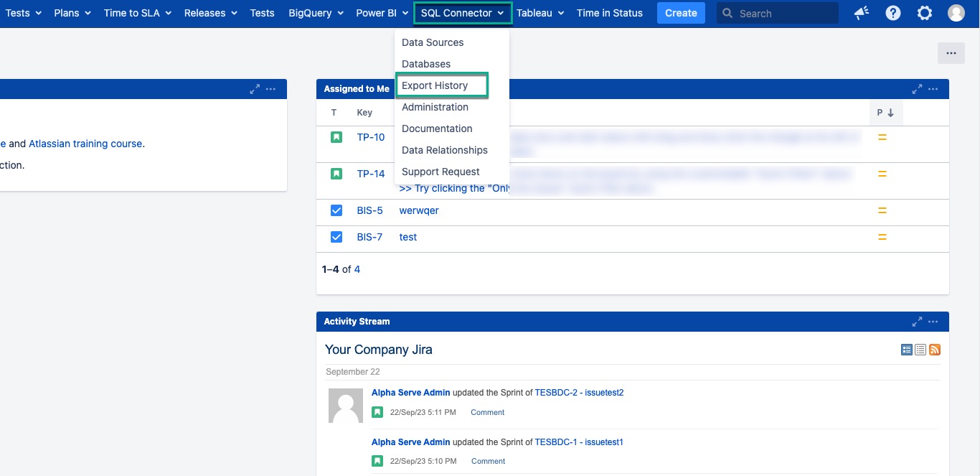Expand the Tableau dropdown menu
This screenshot has height=476, width=980.
[540, 13]
